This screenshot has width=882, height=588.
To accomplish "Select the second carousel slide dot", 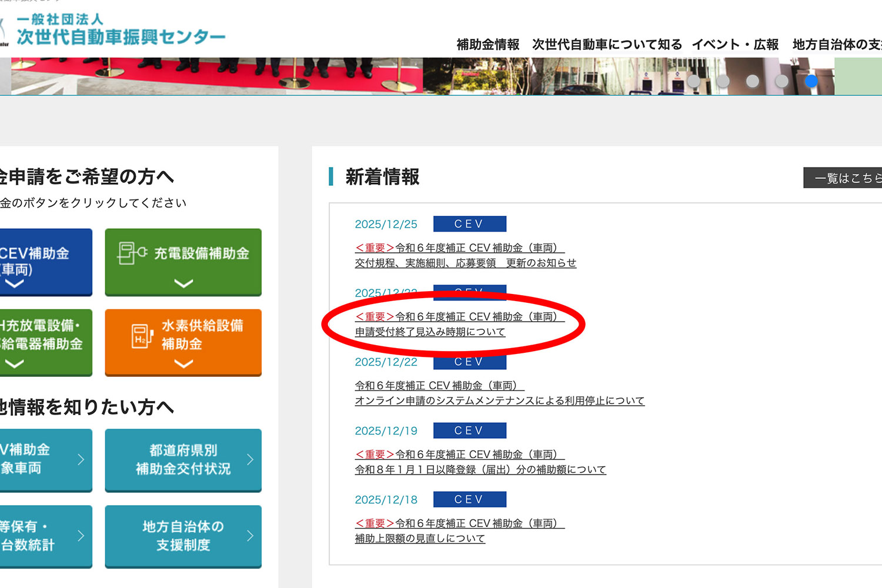I will point(723,81).
